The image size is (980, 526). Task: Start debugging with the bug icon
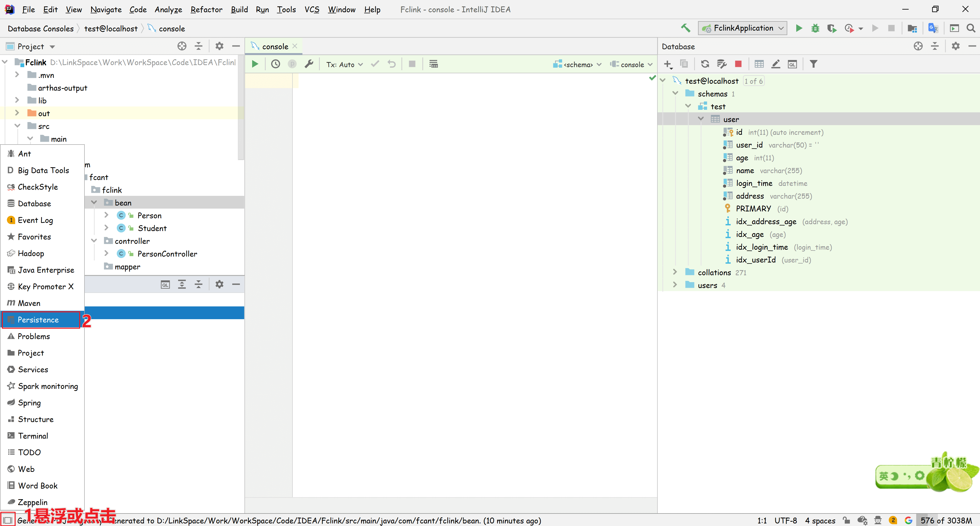(x=815, y=28)
